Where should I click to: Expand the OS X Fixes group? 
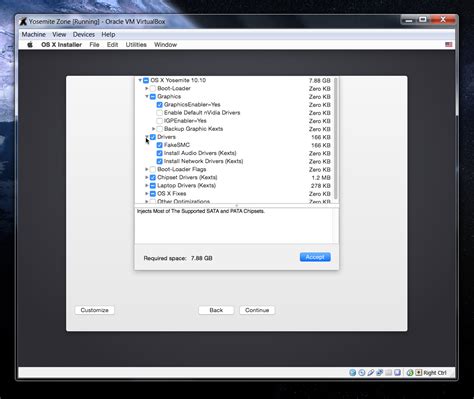pyautogui.click(x=147, y=194)
